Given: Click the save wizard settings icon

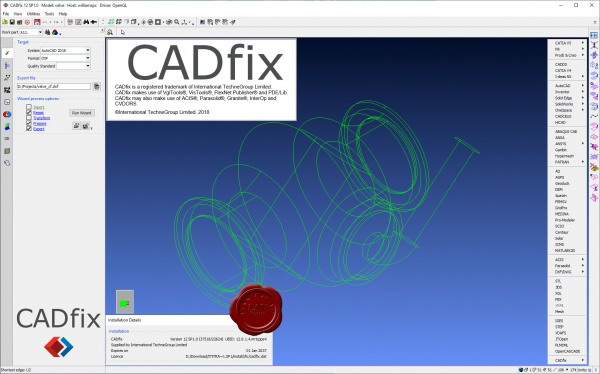Looking at the screenshot, I should pos(86,126).
